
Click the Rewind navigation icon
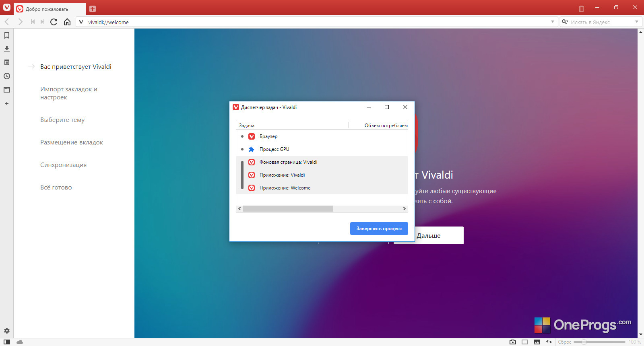pyautogui.click(x=33, y=22)
